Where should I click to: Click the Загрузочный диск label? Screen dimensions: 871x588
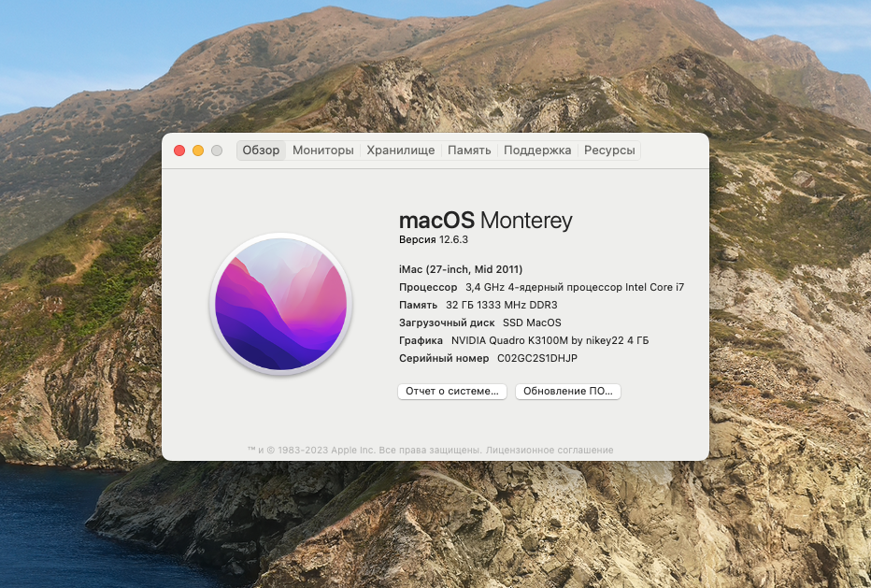tap(447, 323)
